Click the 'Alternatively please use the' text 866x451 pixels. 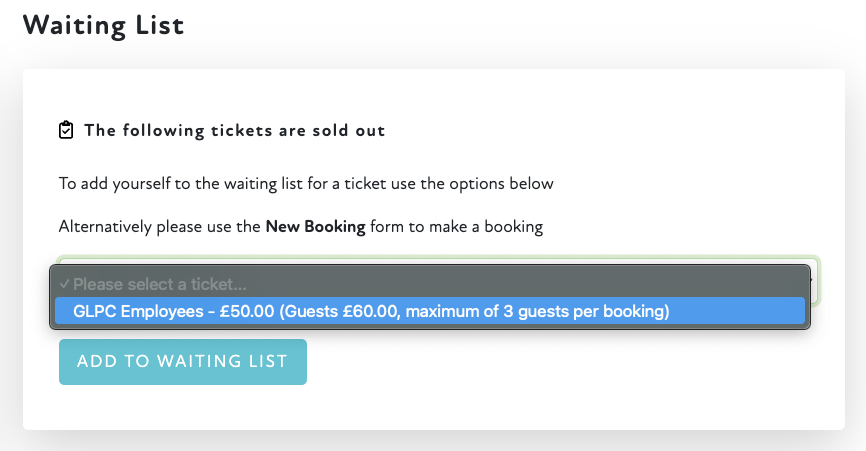[x=160, y=227]
